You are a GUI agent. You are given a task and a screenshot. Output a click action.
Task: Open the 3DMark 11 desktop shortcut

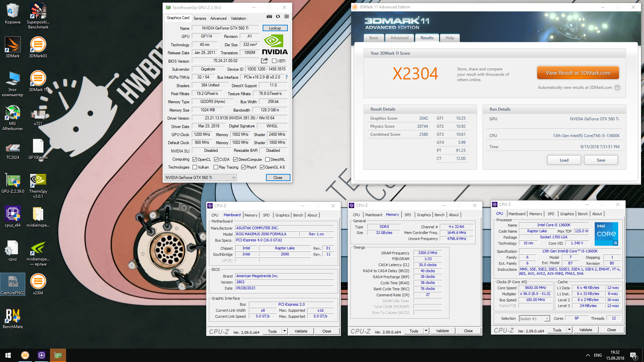tap(38, 81)
